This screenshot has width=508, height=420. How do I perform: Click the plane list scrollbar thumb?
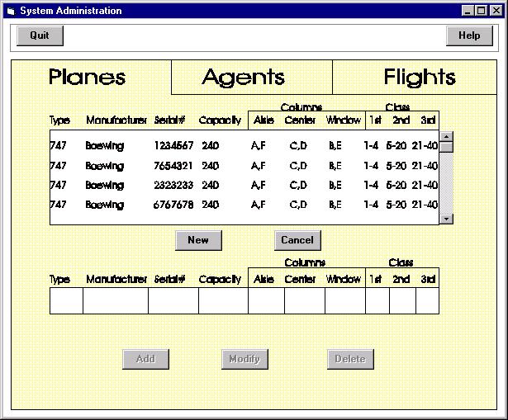coord(446,148)
